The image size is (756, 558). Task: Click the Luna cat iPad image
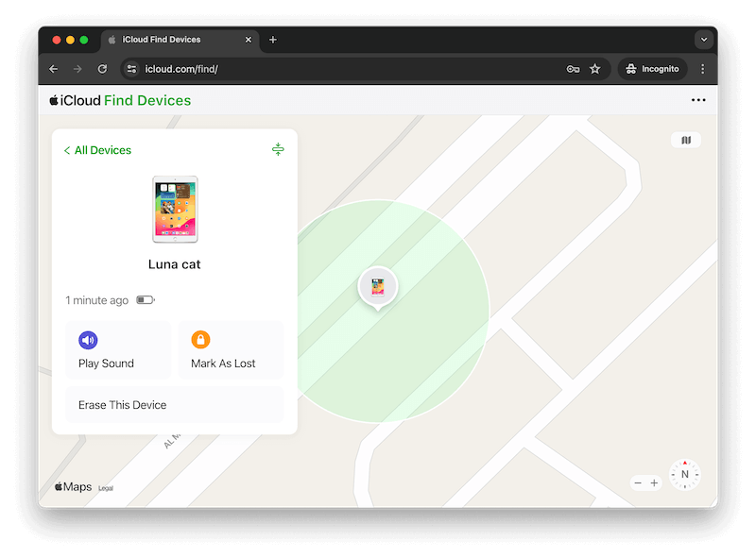tap(175, 210)
